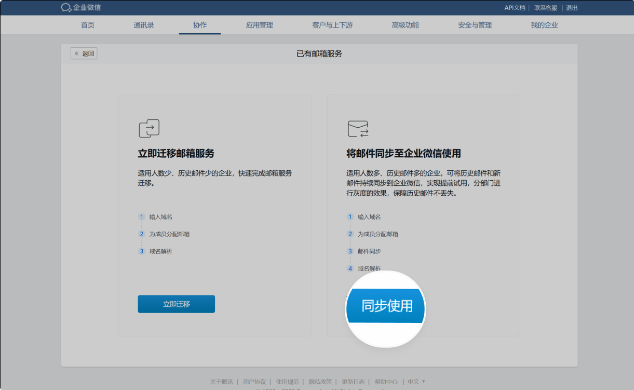Open the 用户协议 footer link

point(254,382)
